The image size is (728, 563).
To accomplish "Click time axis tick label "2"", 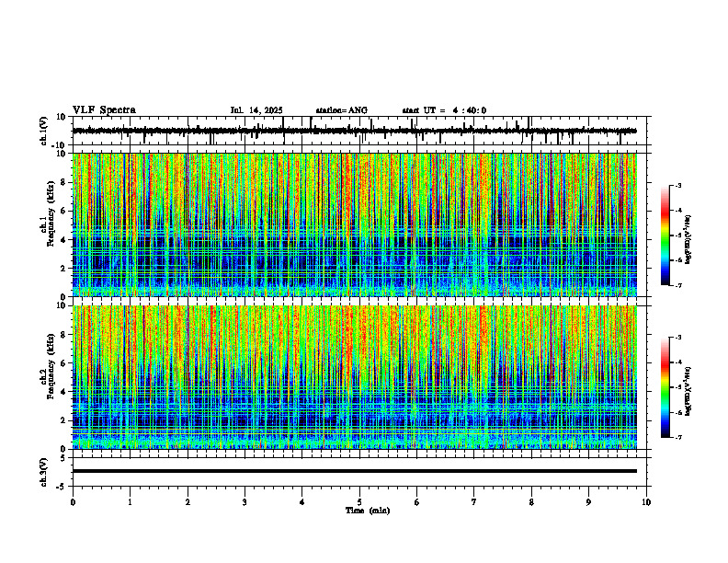I will point(188,502).
